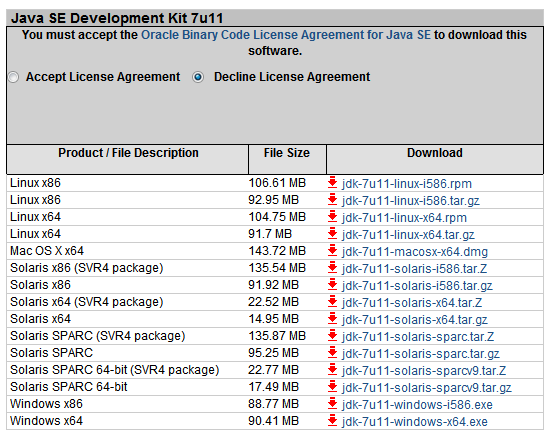Click the download arrow icon beside jdk-7u11-windows-i586.exe
Screen dimensions: 550x438
pyautogui.click(x=332, y=404)
